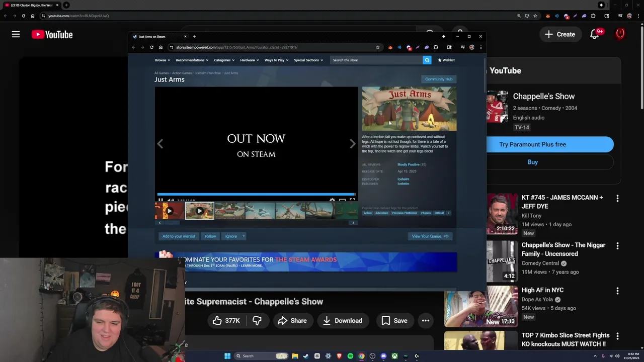Share the YouTube video
This screenshot has height=362, width=644.
click(292, 321)
